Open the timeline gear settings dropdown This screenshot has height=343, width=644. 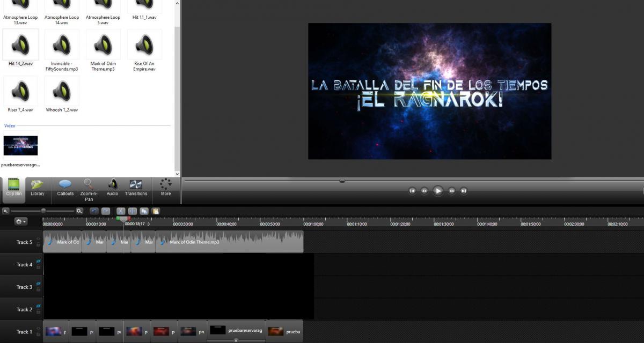click(x=21, y=221)
